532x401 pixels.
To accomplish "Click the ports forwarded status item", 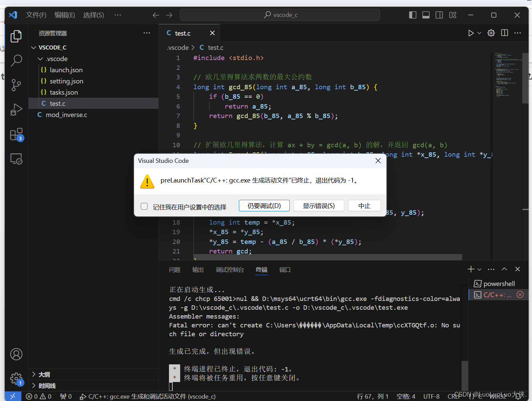I will (66, 396).
